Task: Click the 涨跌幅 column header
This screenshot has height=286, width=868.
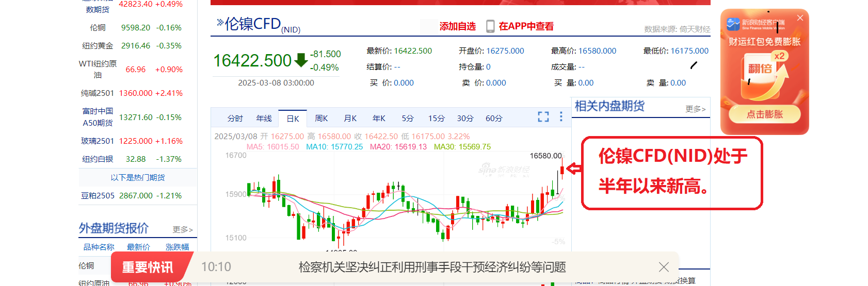Action: pos(177,247)
